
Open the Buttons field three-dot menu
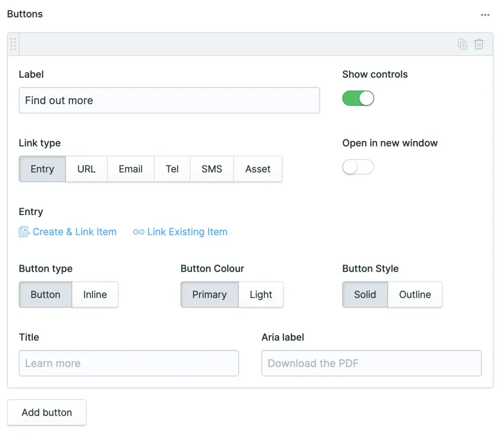pyautogui.click(x=485, y=15)
